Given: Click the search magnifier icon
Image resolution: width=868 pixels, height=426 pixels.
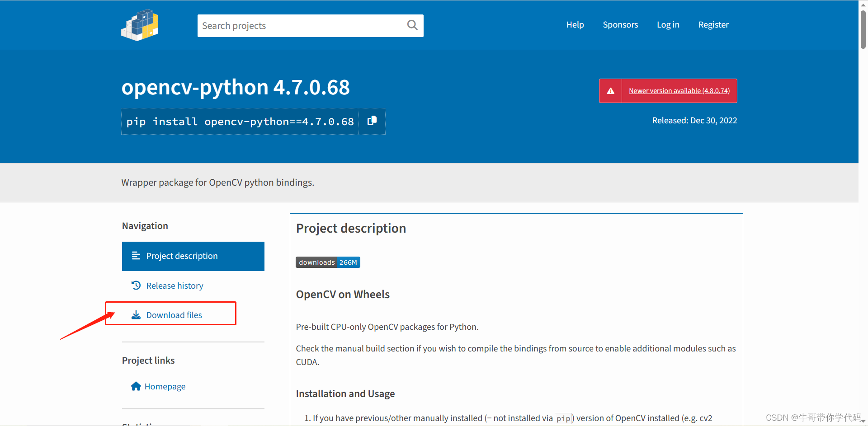Looking at the screenshot, I should pyautogui.click(x=412, y=25).
